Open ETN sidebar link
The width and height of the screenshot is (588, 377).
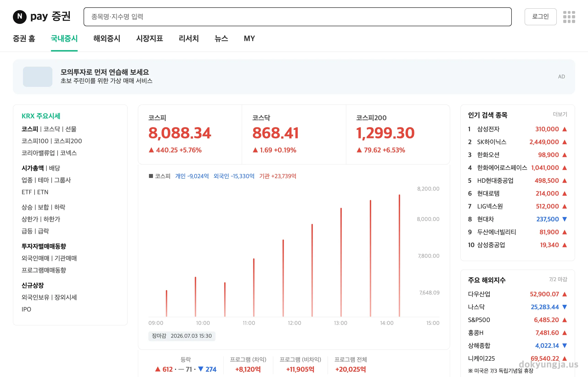coord(42,192)
